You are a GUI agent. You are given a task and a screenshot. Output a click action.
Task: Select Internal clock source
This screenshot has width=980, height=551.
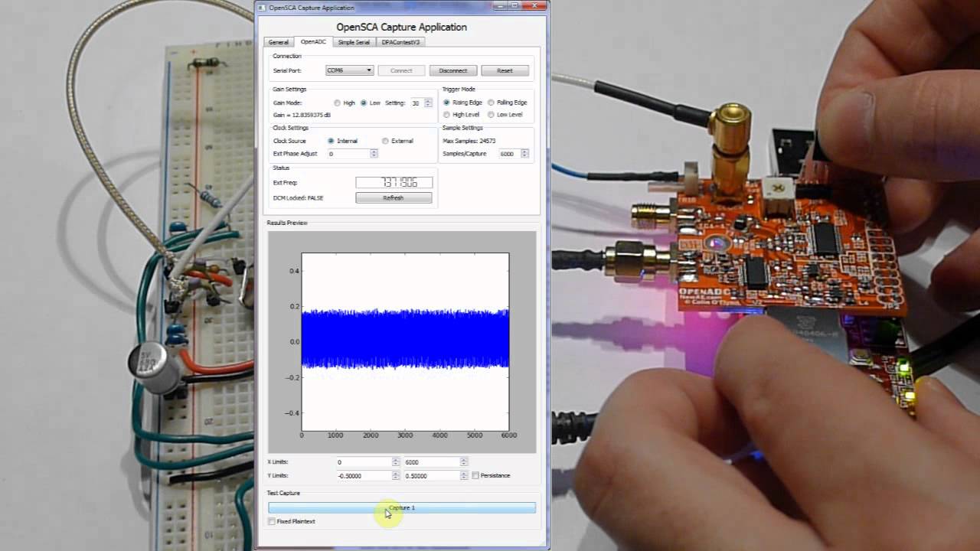[331, 141]
